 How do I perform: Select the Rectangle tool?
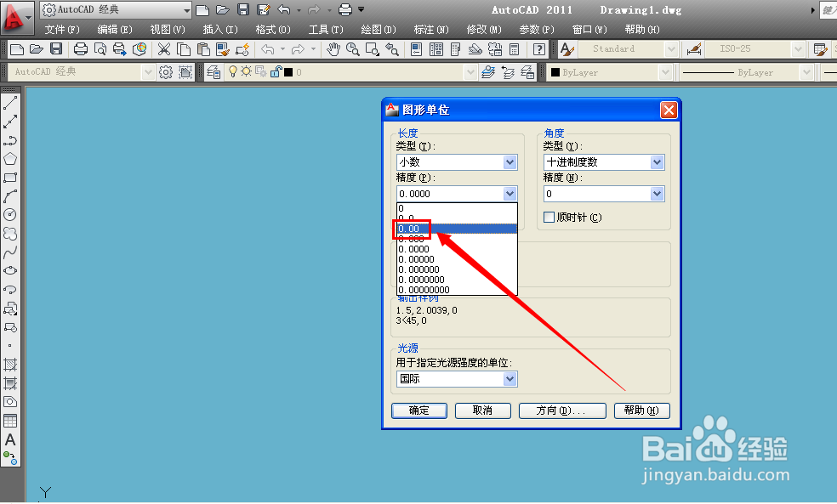10,178
